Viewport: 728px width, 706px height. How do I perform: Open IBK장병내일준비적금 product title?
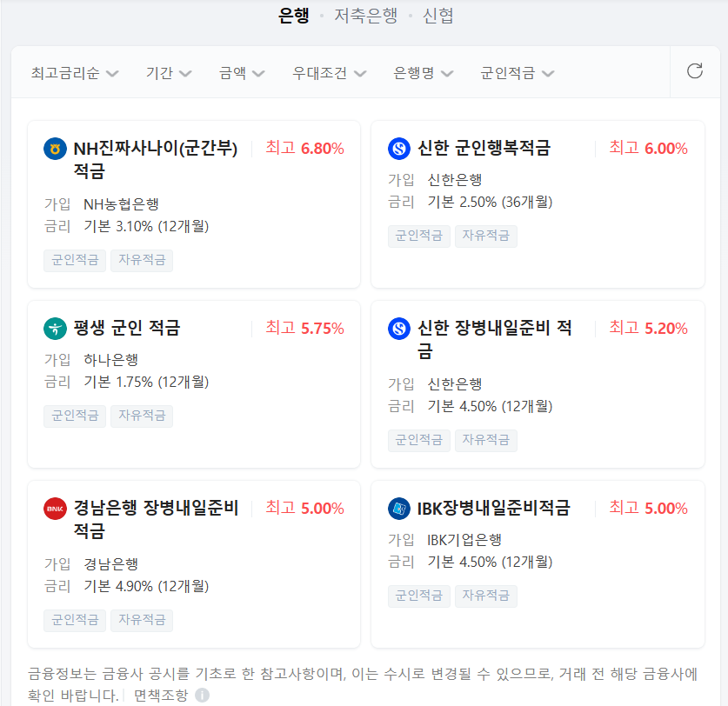coord(493,508)
